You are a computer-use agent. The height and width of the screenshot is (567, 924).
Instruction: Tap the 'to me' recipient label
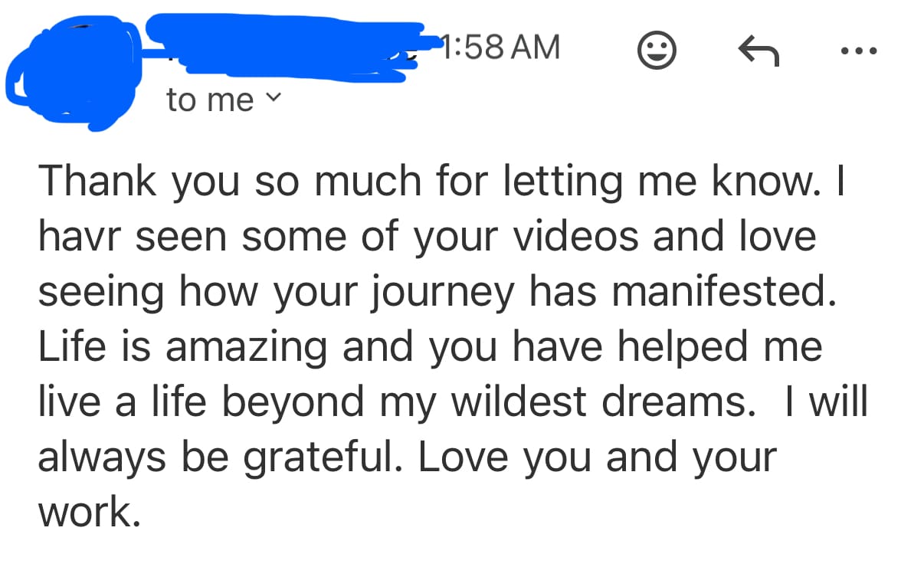(x=210, y=100)
